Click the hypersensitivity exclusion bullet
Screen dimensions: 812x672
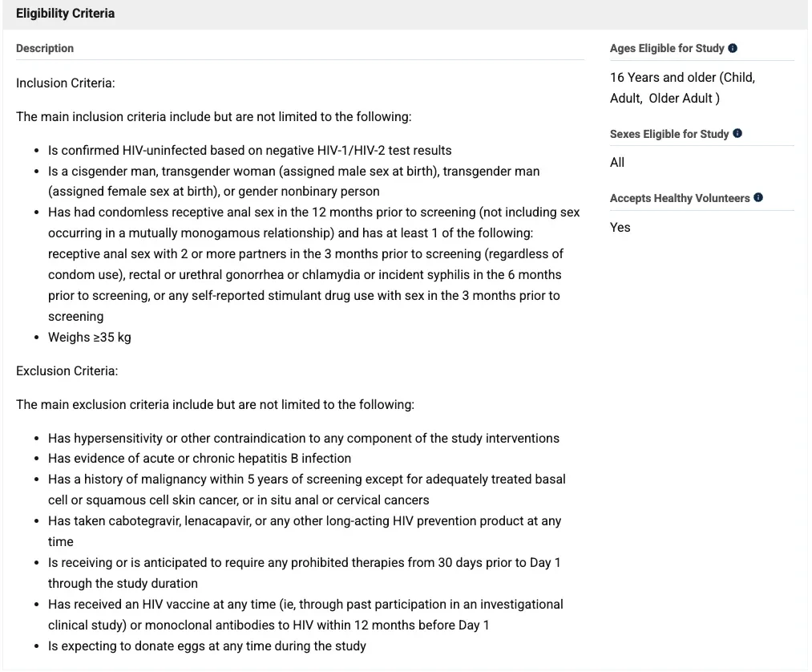tap(304, 439)
